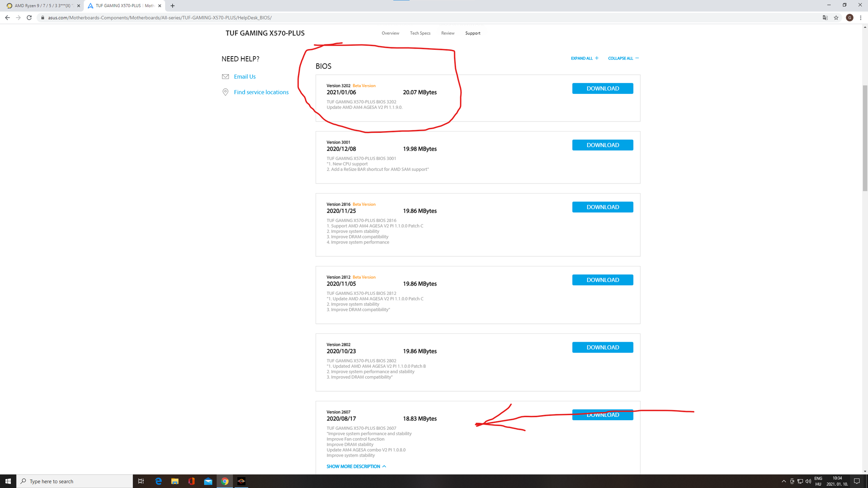Image resolution: width=868 pixels, height=488 pixels.
Task: Click the vertical page scrollbar thumb
Action: coord(865,138)
